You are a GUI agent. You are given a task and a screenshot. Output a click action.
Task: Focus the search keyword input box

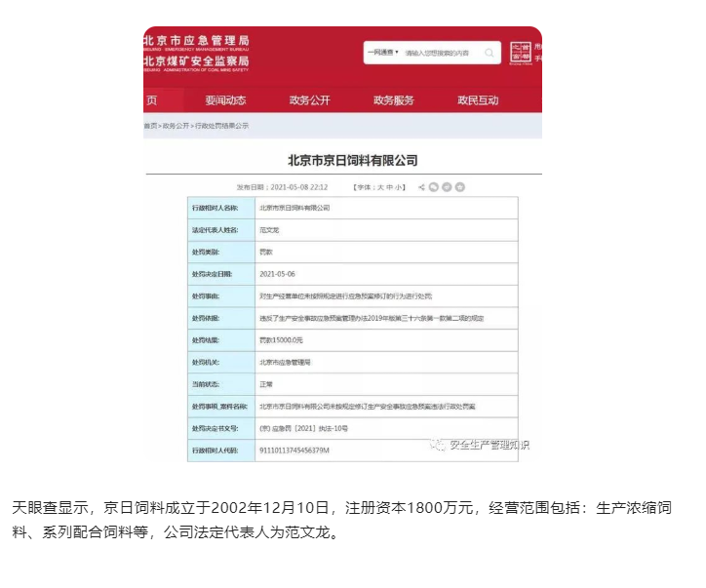click(437, 53)
